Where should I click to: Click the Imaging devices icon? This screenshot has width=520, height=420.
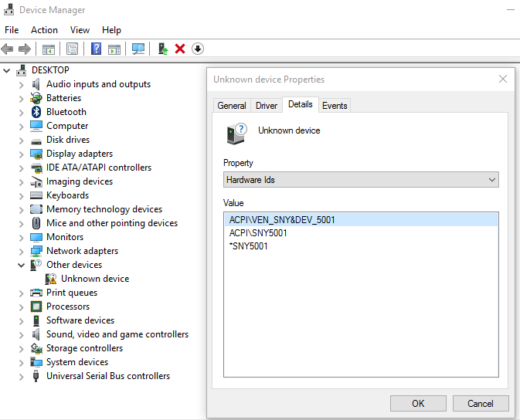[x=36, y=181]
